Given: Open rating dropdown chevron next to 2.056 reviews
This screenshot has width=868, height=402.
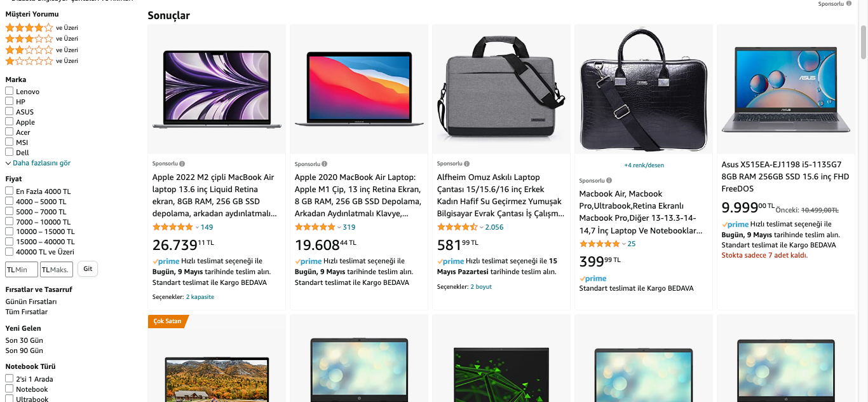Looking at the screenshot, I should (482, 228).
